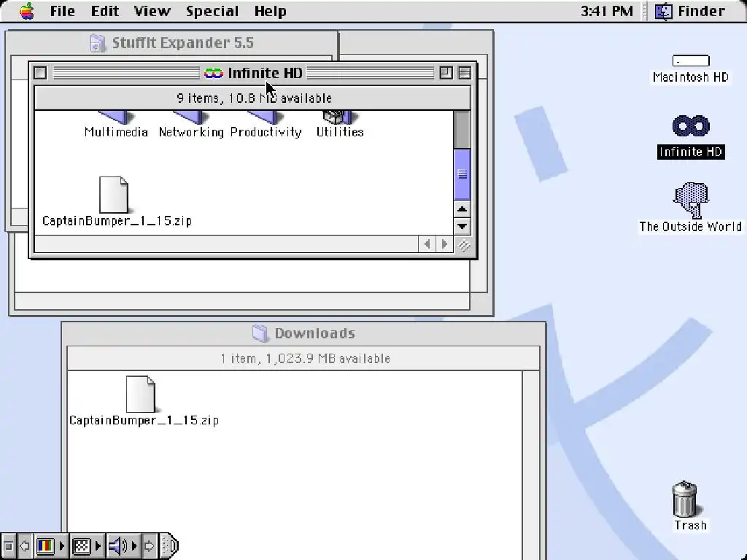Viewport: 747px width, 560px height.
Task: Expand the Monitor Resolution module arrow
Action: tap(98, 545)
